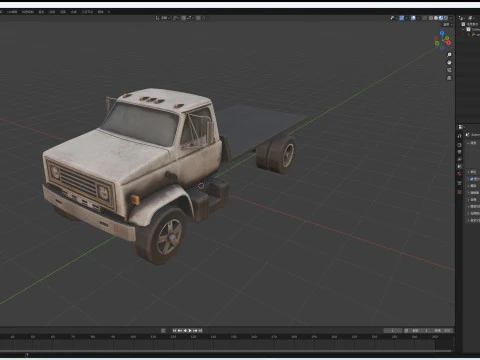Image resolution: width=480 pixels, height=360 pixels.
Task: Toggle snapping magnet icon
Action: coord(184,18)
